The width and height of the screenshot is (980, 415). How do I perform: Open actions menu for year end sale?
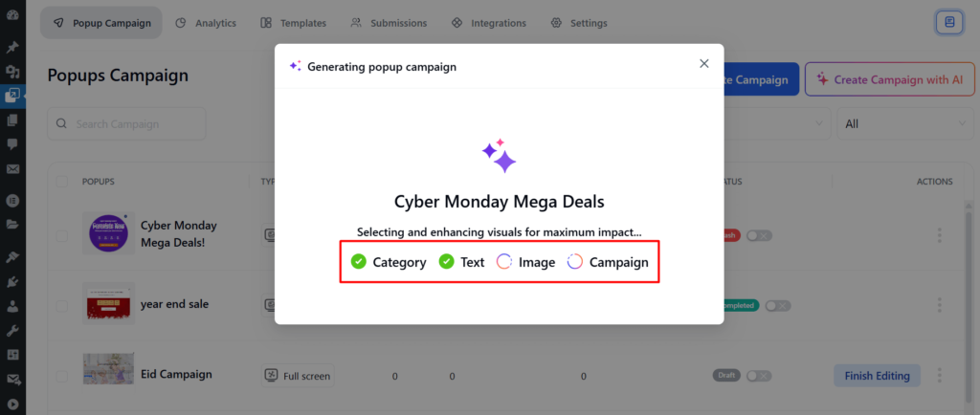click(x=939, y=305)
